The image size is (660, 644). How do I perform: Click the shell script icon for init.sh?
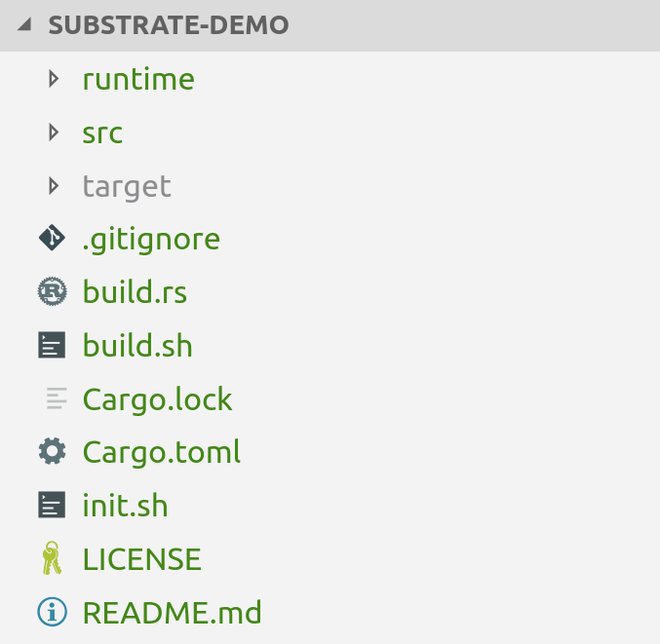[52, 506]
